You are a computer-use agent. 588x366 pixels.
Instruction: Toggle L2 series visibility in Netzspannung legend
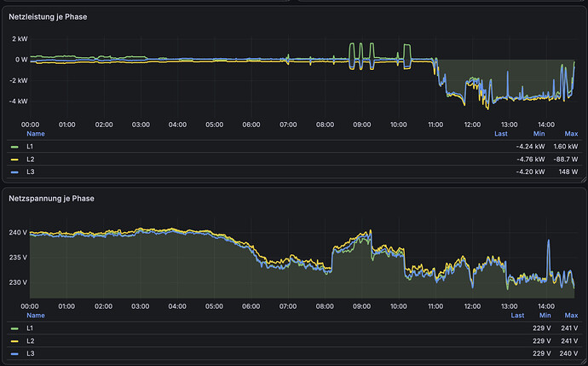coord(30,341)
